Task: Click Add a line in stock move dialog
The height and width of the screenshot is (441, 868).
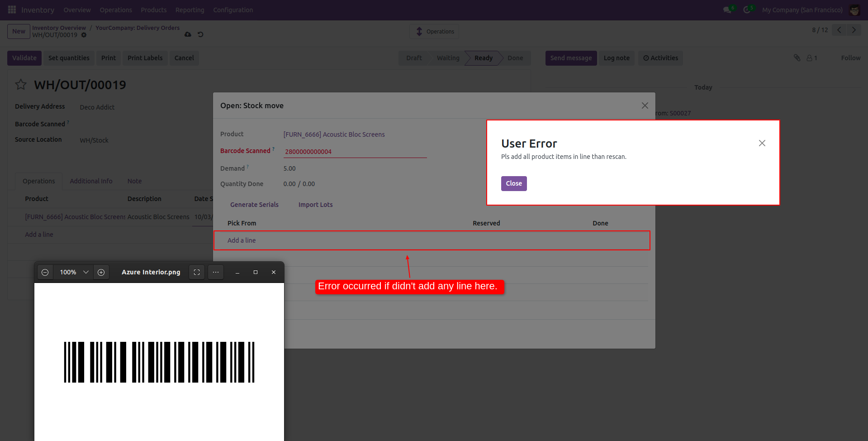Action: click(x=242, y=240)
